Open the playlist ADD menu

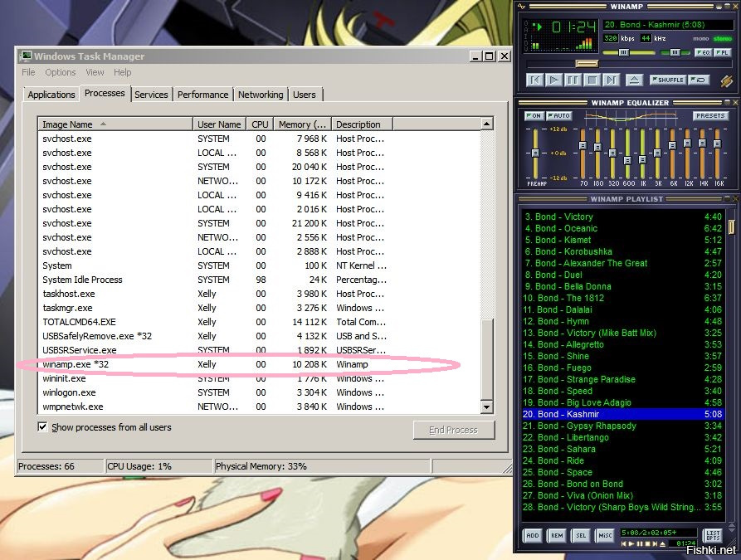click(533, 535)
